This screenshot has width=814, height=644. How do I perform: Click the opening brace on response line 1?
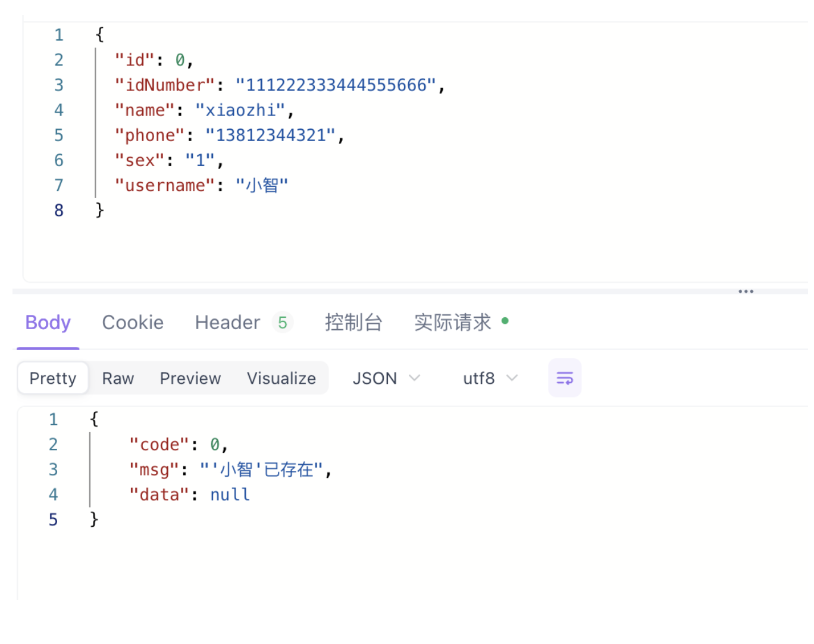tap(94, 419)
